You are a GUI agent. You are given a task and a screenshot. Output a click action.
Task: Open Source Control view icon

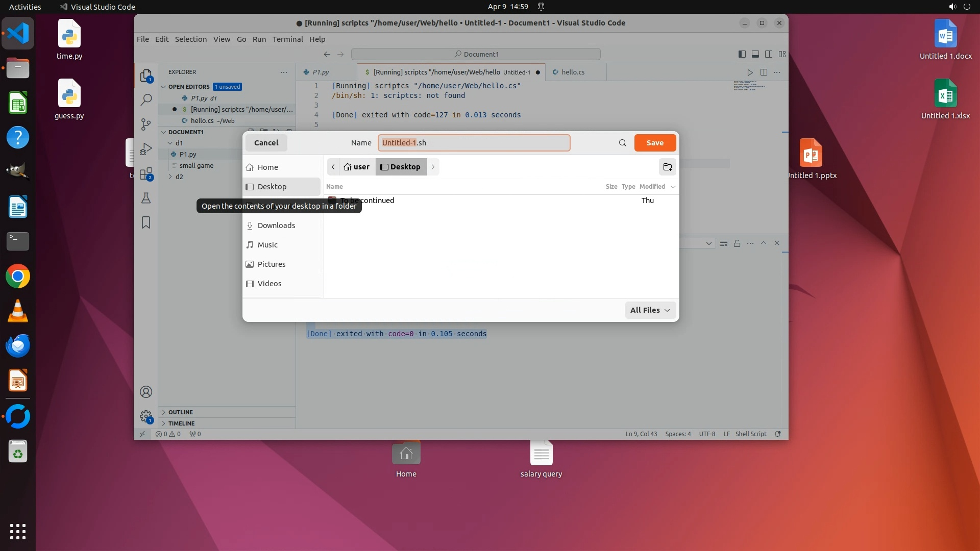point(146,124)
